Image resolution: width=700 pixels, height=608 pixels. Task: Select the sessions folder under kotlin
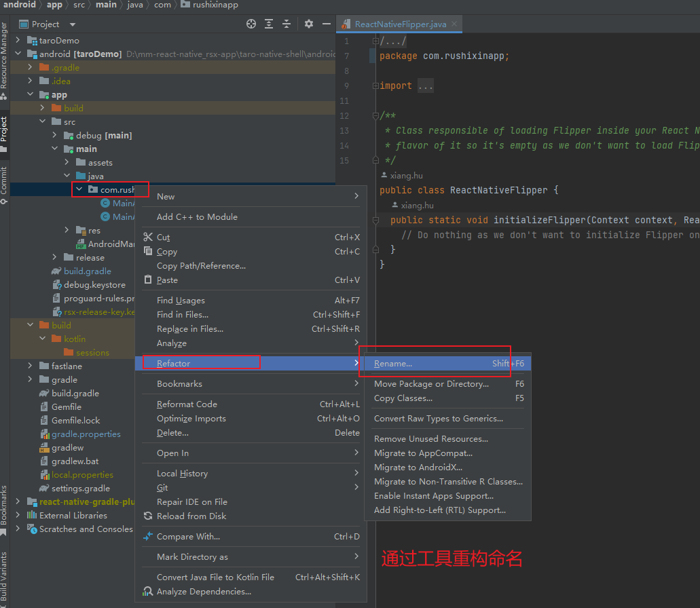tap(92, 352)
